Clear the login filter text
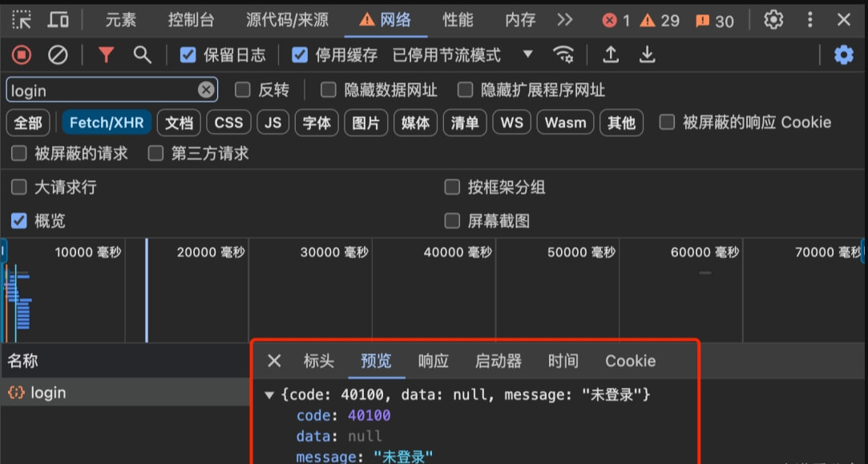The height and width of the screenshot is (464, 868). click(x=205, y=89)
